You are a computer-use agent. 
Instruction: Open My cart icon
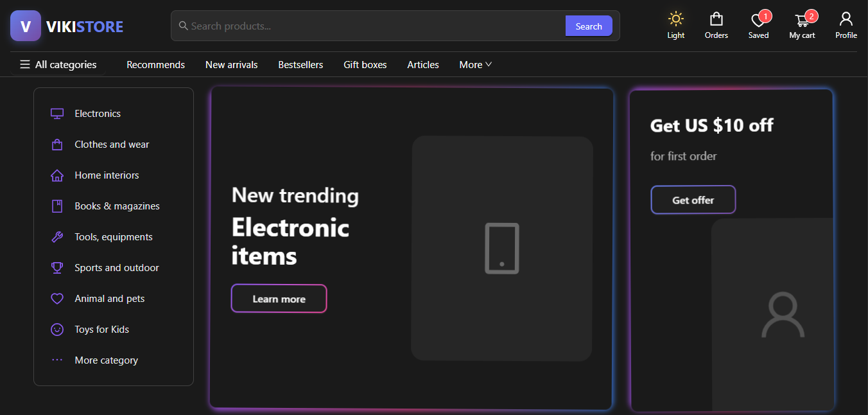802,21
